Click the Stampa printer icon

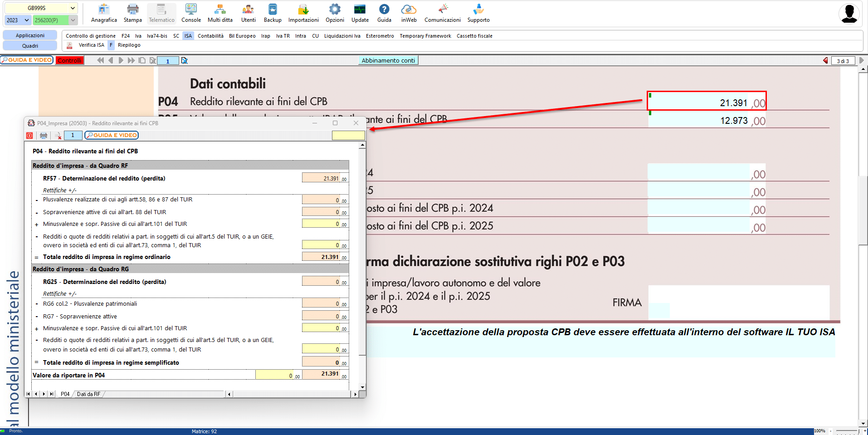click(x=133, y=14)
